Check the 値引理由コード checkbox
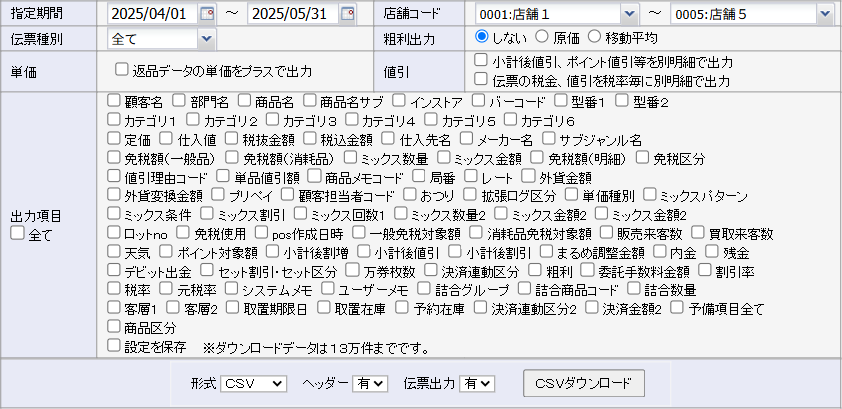This screenshot has width=842, height=409. point(113,176)
